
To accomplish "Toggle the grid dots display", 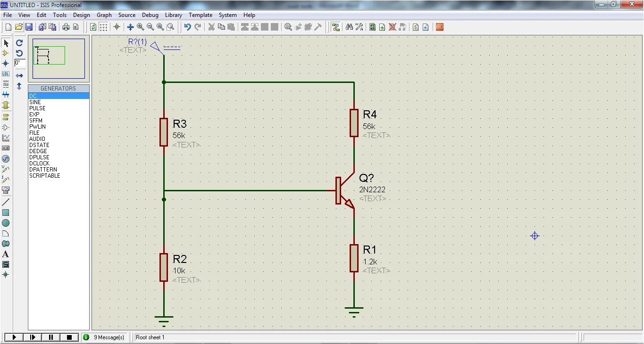I will 103,27.
